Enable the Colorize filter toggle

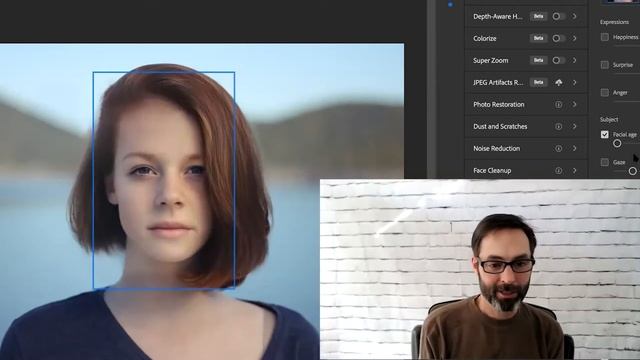558,38
